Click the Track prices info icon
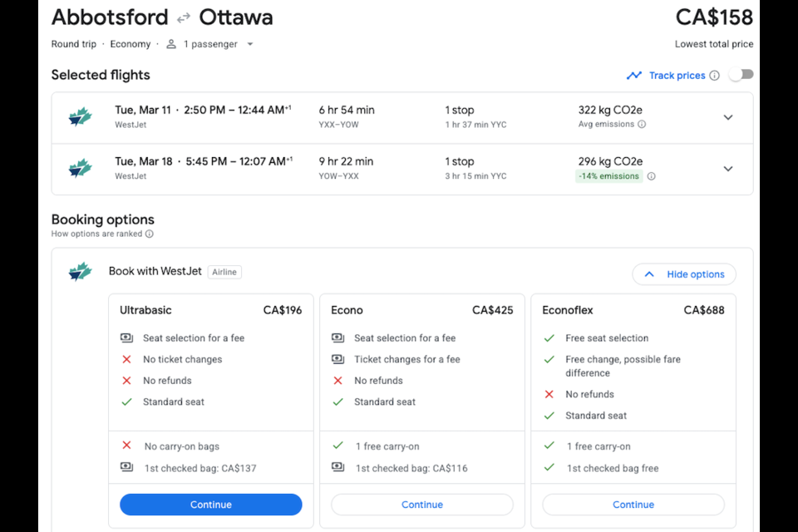 point(715,76)
